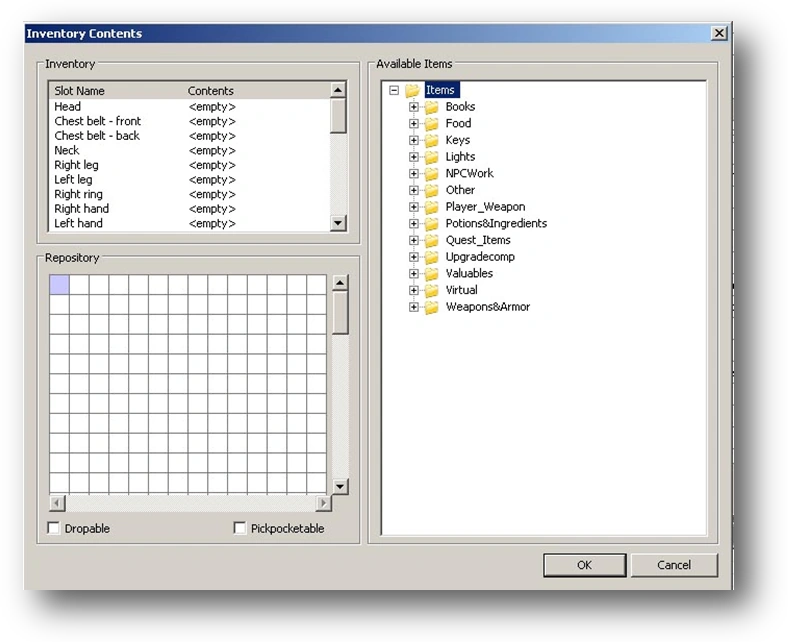This screenshot has height=642, width=788.
Task: Click Repository scroll left arrow
Action: point(57,503)
